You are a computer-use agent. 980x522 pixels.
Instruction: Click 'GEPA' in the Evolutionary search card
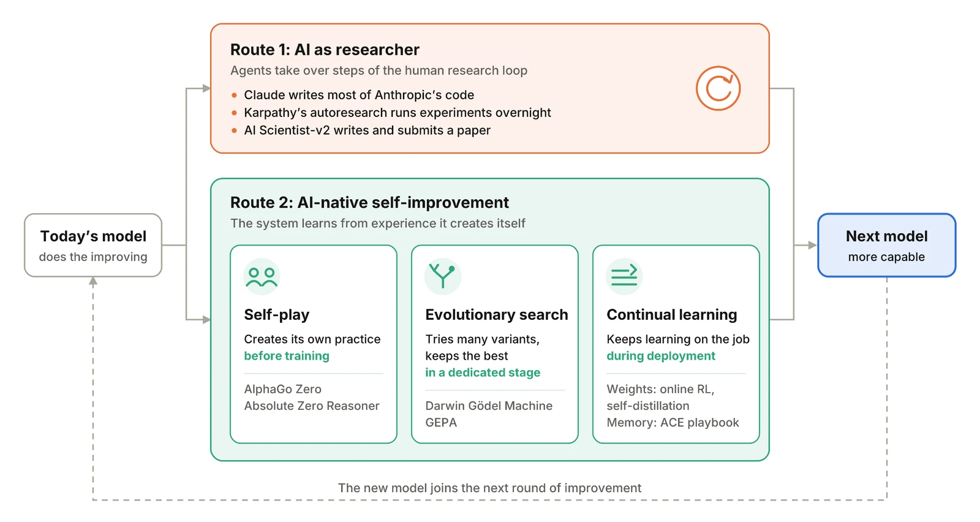441,422
